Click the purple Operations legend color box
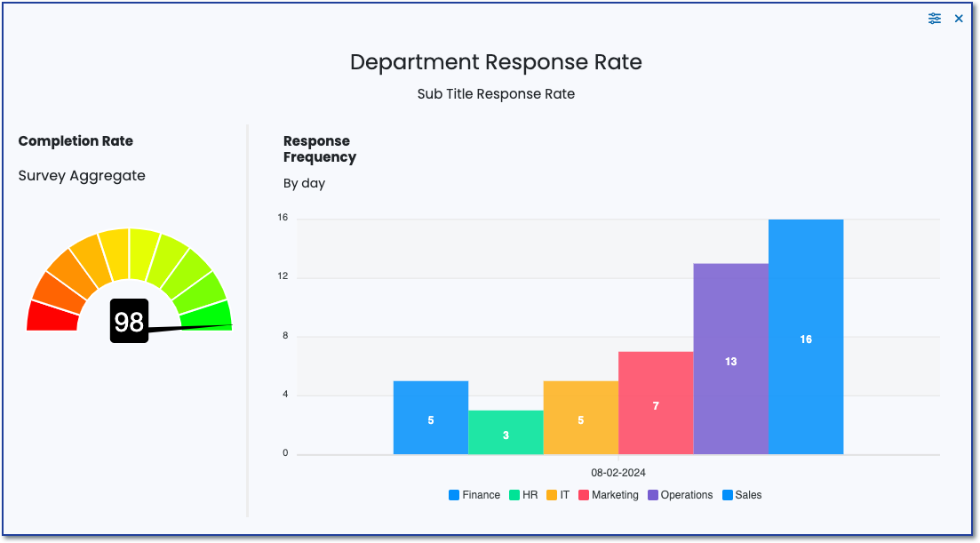Screen dimensions: 980x543 coord(653,495)
